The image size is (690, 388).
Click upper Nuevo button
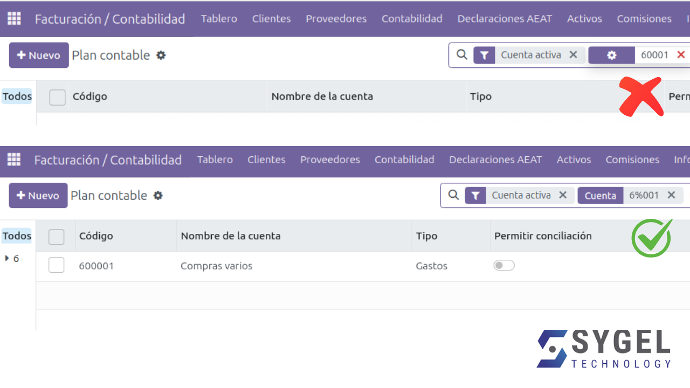(39, 55)
